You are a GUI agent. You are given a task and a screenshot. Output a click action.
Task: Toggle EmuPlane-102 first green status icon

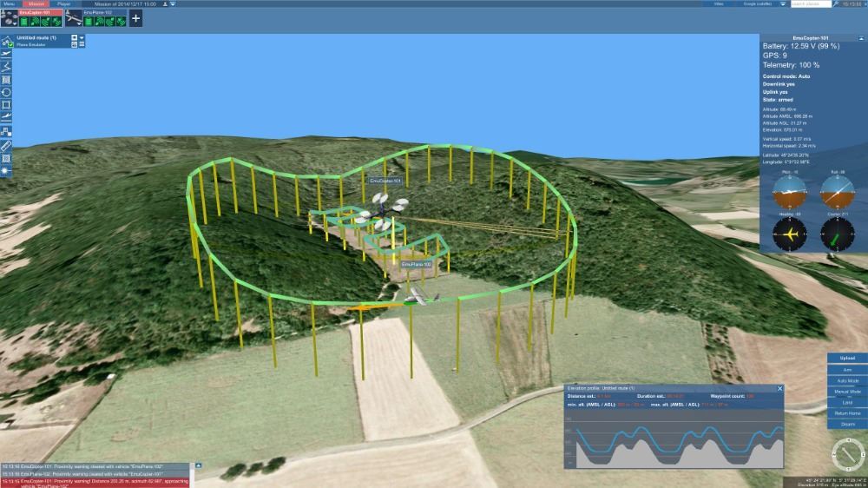(89, 21)
